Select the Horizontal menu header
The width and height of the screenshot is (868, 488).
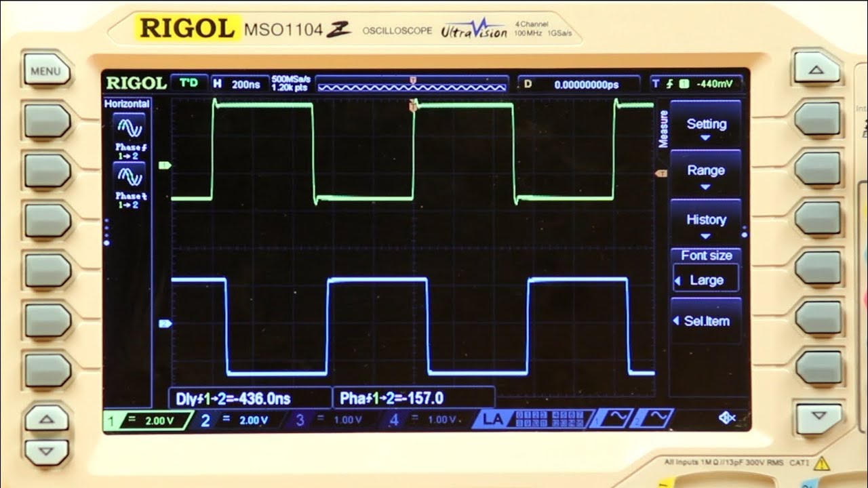pyautogui.click(x=127, y=104)
